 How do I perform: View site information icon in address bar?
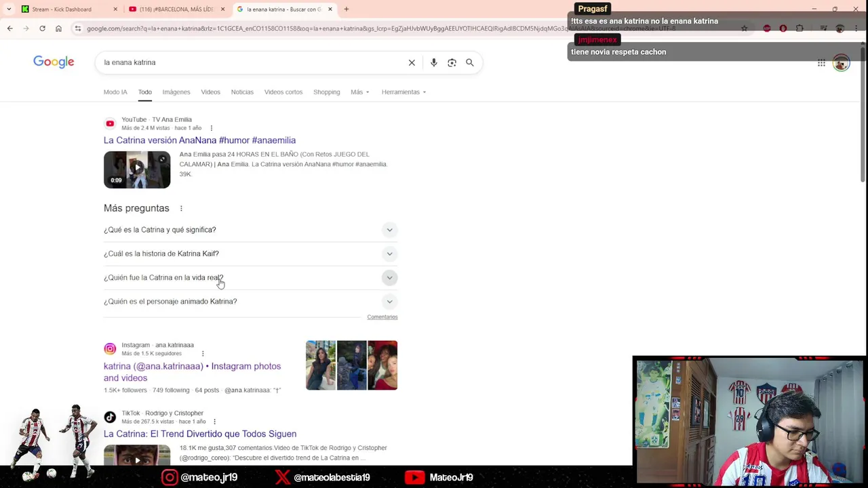78,28
